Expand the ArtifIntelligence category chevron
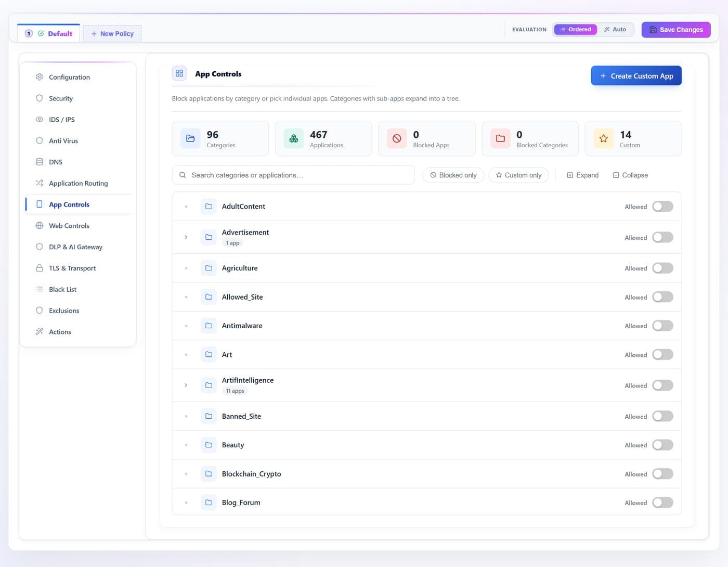Image resolution: width=728 pixels, height=567 pixels. point(186,385)
